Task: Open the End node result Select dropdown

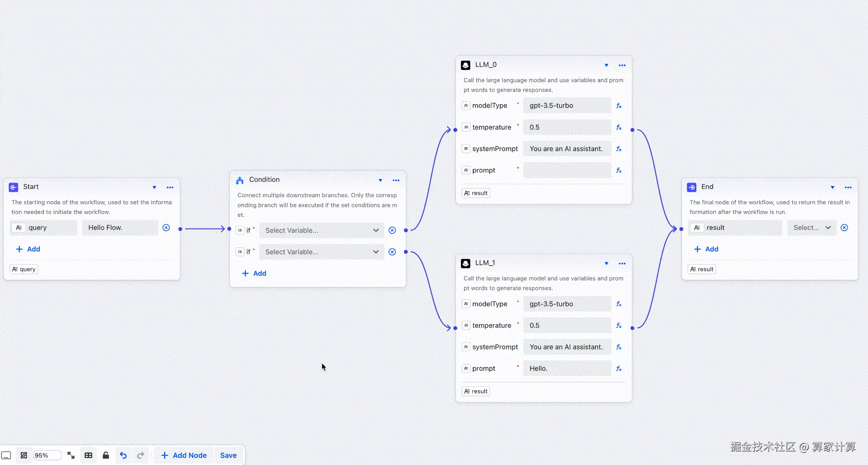Action: [812, 228]
